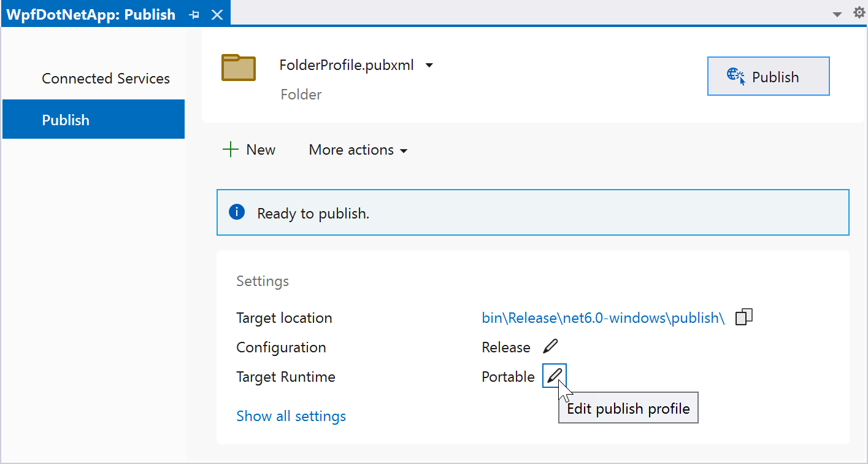Edit the Target Runtime with pencil icon
The image size is (868, 464).
pos(555,376)
